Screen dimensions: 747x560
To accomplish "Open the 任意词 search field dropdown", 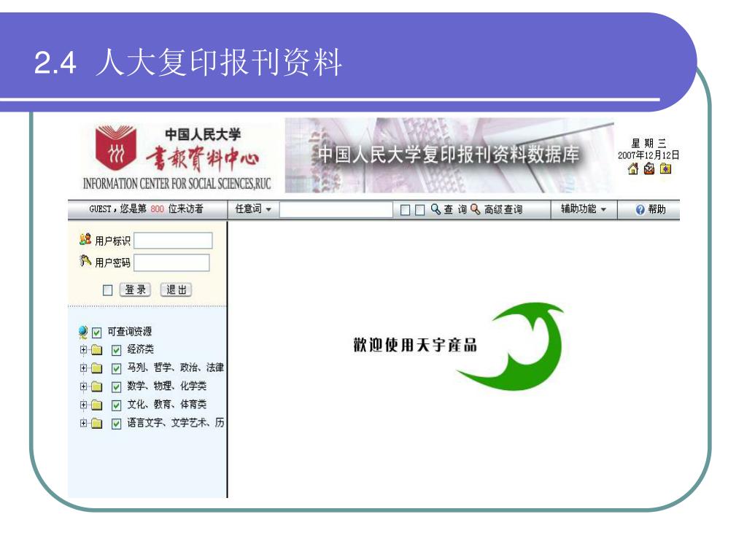I will click(x=253, y=209).
